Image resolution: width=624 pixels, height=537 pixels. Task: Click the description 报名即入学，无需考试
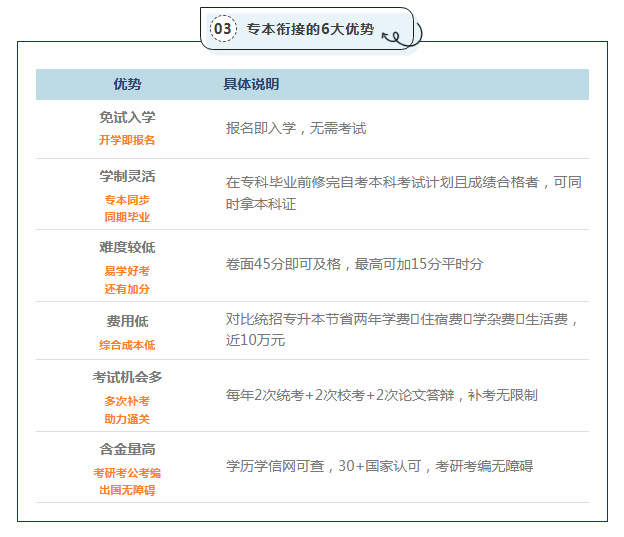pyautogui.click(x=296, y=129)
